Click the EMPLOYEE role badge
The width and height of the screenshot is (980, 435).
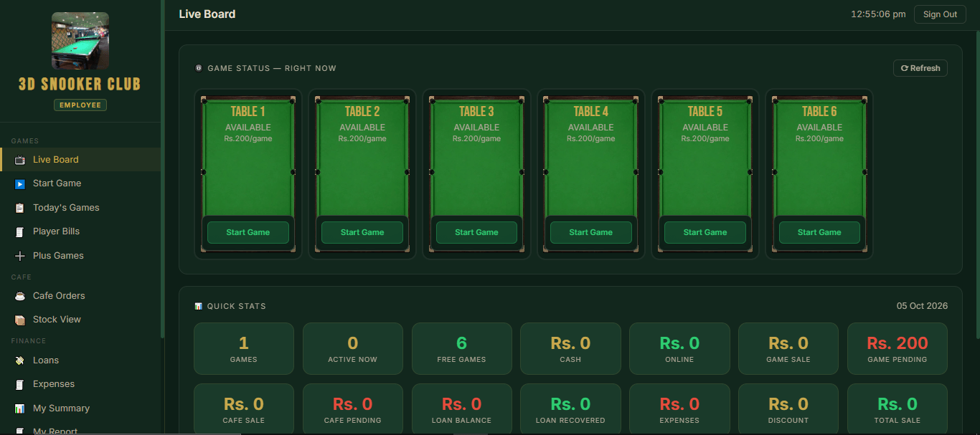click(x=80, y=105)
